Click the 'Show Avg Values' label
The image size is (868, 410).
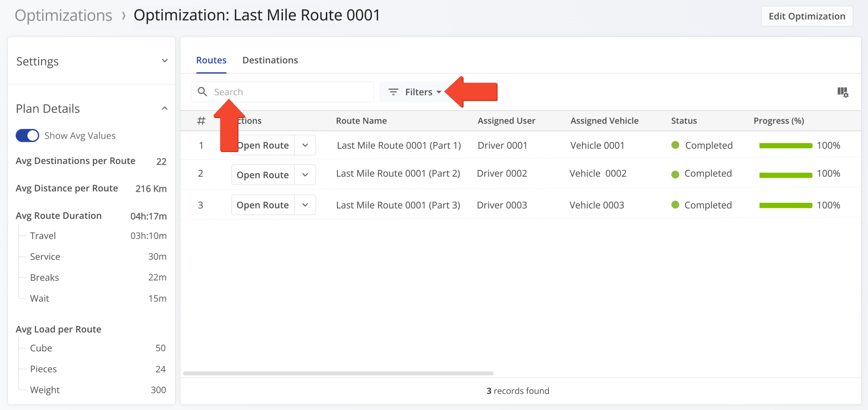[80, 136]
